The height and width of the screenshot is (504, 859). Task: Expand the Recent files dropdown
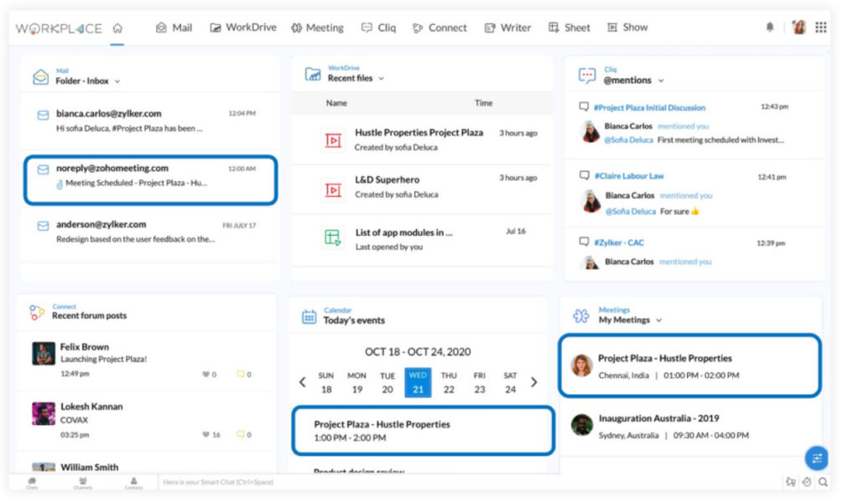[x=381, y=79]
